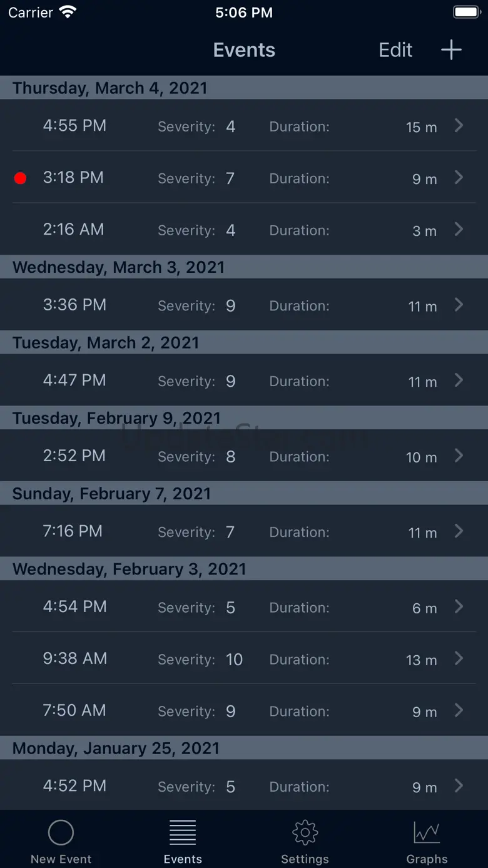Viewport: 488px width, 868px height.
Task: Tap the plus icon to add event
Action: click(x=450, y=50)
